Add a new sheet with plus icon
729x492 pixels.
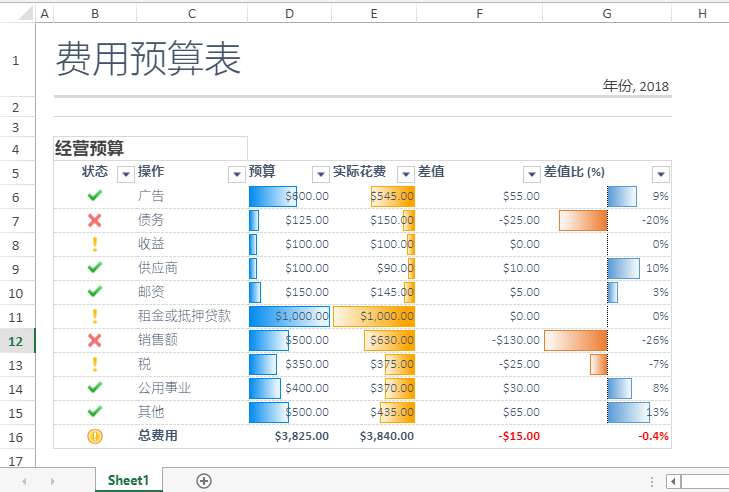point(204,481)
